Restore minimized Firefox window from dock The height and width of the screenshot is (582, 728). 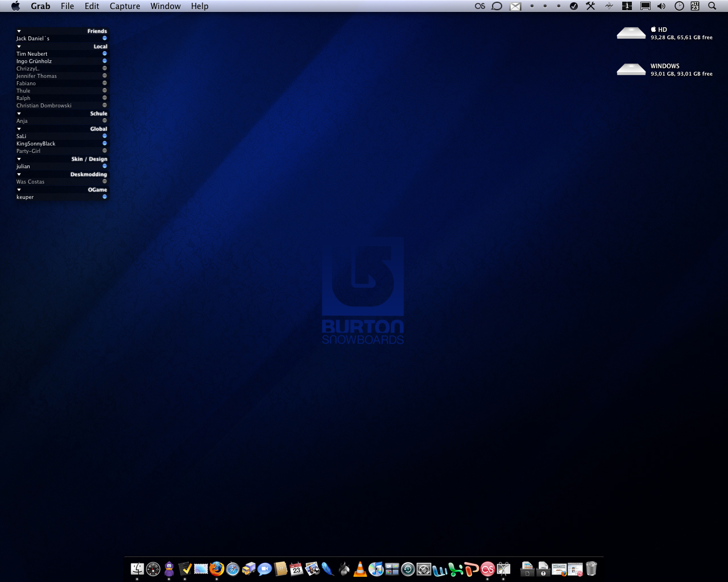pyautogui.click(x=559, y=569)
